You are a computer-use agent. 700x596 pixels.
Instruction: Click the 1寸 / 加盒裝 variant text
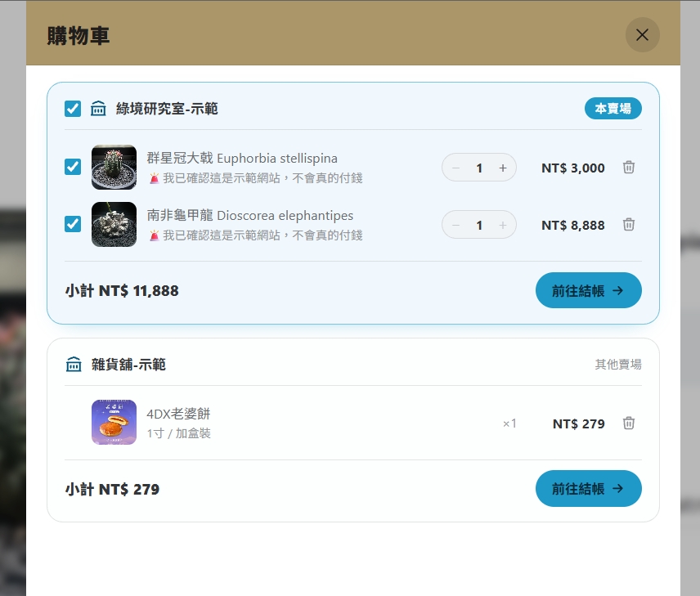click(178, 433)
